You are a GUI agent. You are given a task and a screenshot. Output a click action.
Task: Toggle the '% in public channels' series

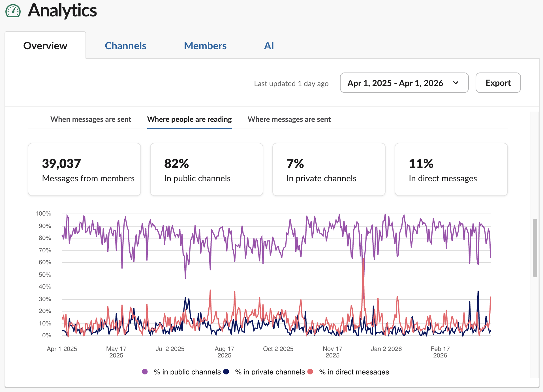coord(187,372)
